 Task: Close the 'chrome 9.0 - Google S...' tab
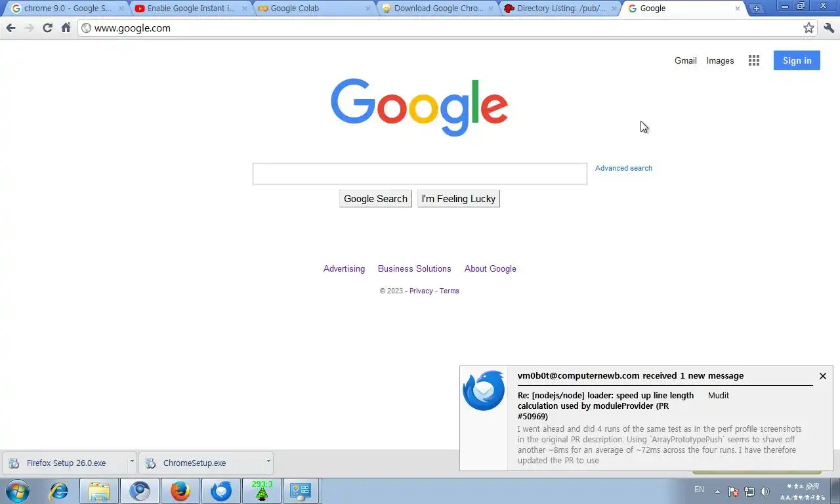[x=121, y=9]
